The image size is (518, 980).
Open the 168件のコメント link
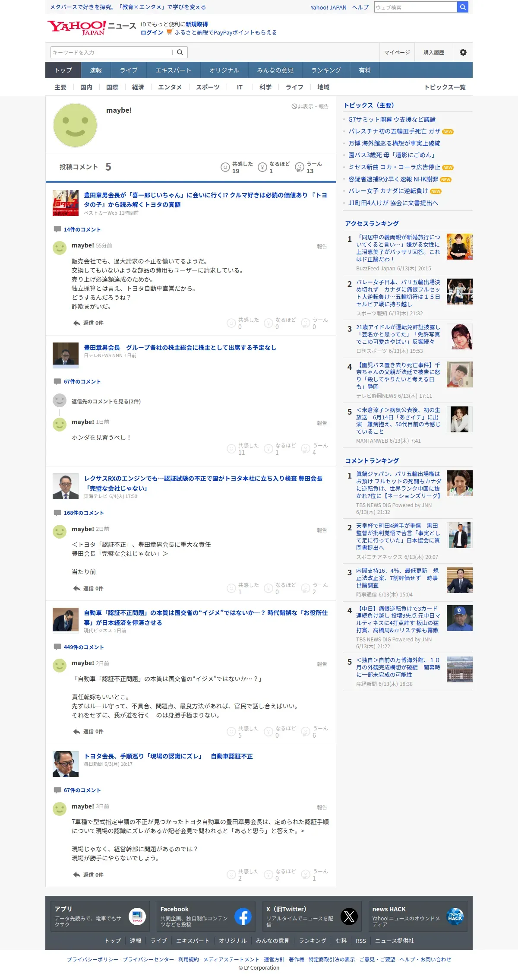tap(84, 513)
